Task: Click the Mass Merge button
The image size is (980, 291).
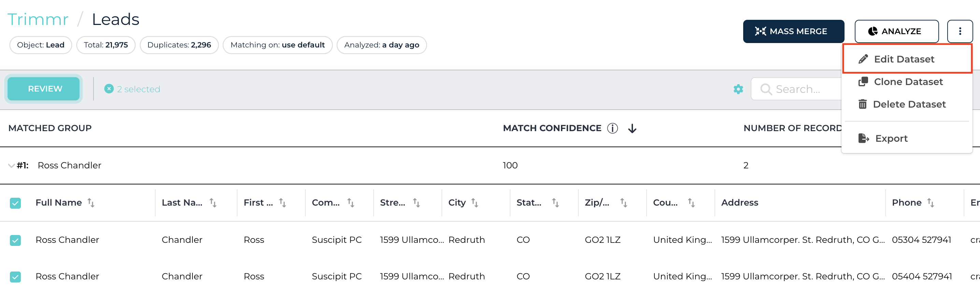Action: pyautogui.click(x=793, y=31)
